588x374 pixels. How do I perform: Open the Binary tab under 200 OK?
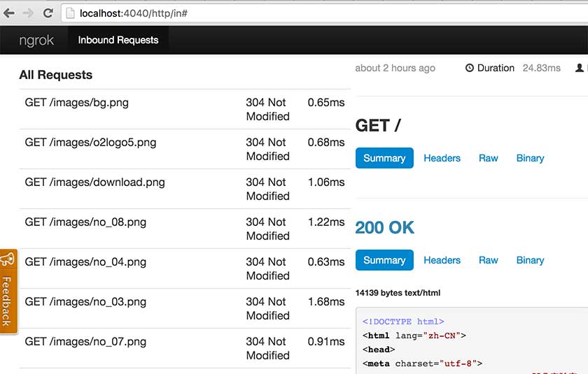pyautogui.click(x=530, y=260)
